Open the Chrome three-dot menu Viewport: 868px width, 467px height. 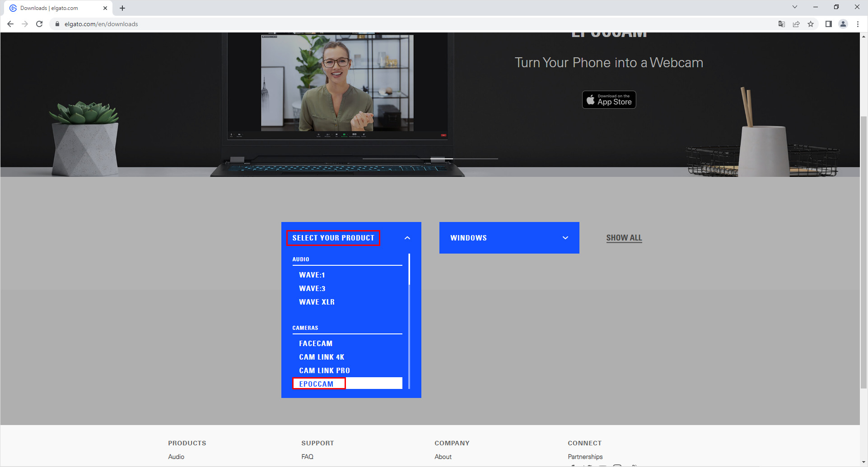point(858,24)
